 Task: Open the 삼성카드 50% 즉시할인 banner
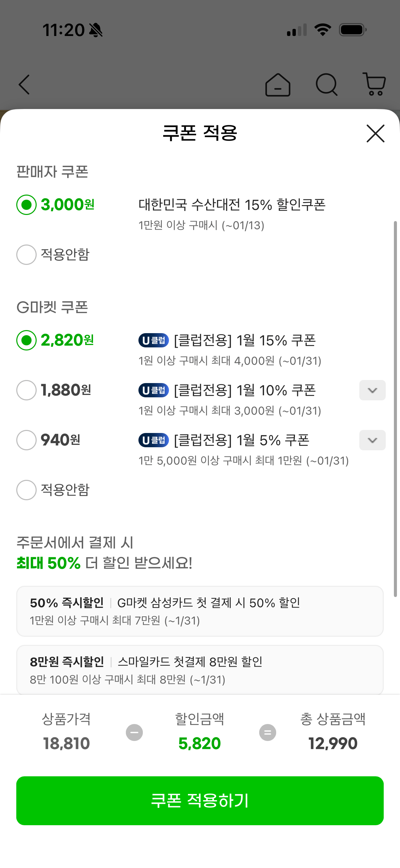(200, 611)
